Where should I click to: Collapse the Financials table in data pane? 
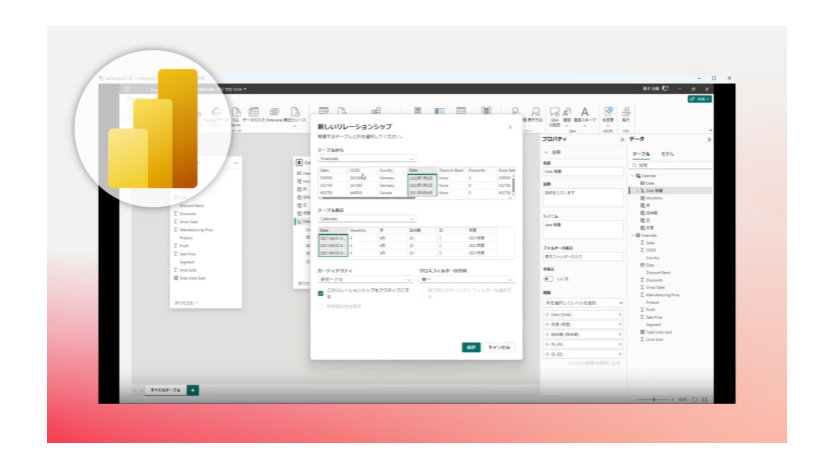(x=633, y=235)
